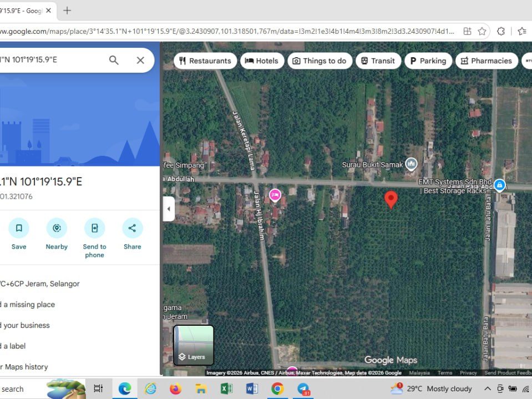Show hidden system tray icons chevron
This screenshot has width=532, height=399.
pos(487,388)
